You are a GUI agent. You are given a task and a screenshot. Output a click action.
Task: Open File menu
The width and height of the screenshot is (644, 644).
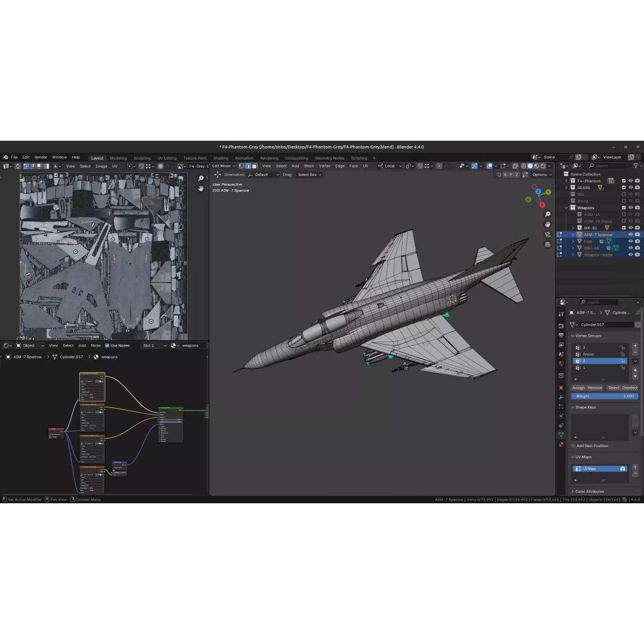coord(14,157)
